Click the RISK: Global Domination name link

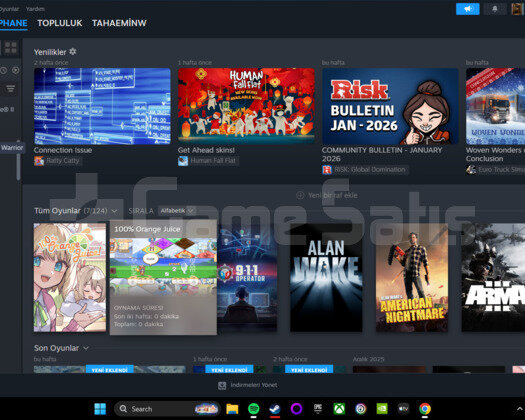[x=370, y=170]
